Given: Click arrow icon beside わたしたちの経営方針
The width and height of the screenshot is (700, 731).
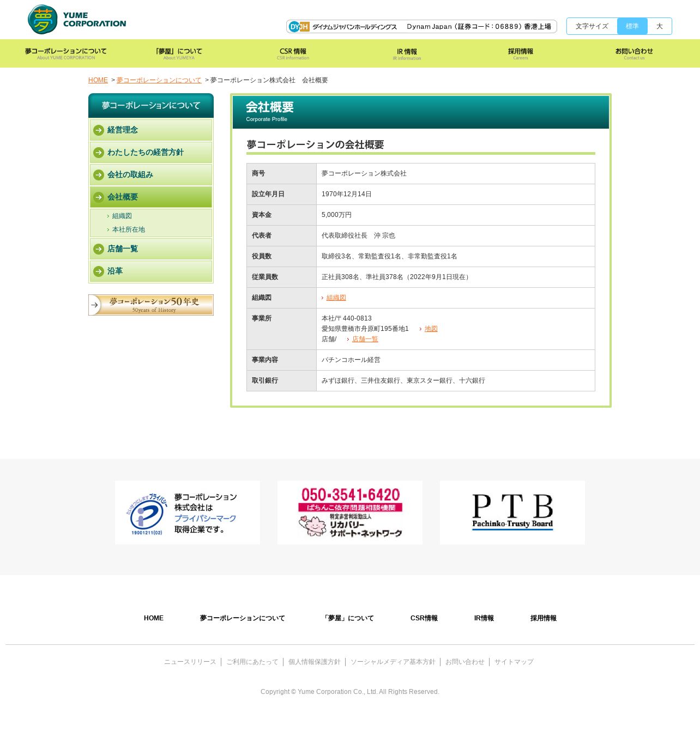Looking at the screenshot, I should pos(99,153).
